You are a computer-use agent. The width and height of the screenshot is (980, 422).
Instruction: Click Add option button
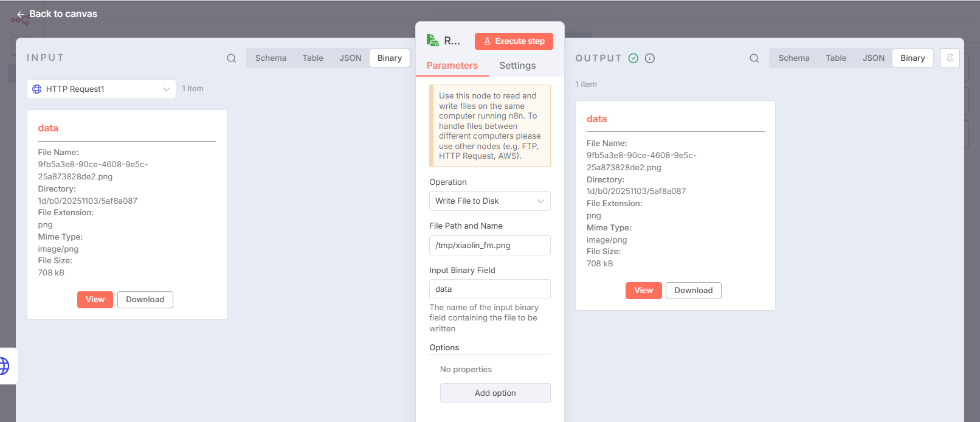[x=495, y=393]
